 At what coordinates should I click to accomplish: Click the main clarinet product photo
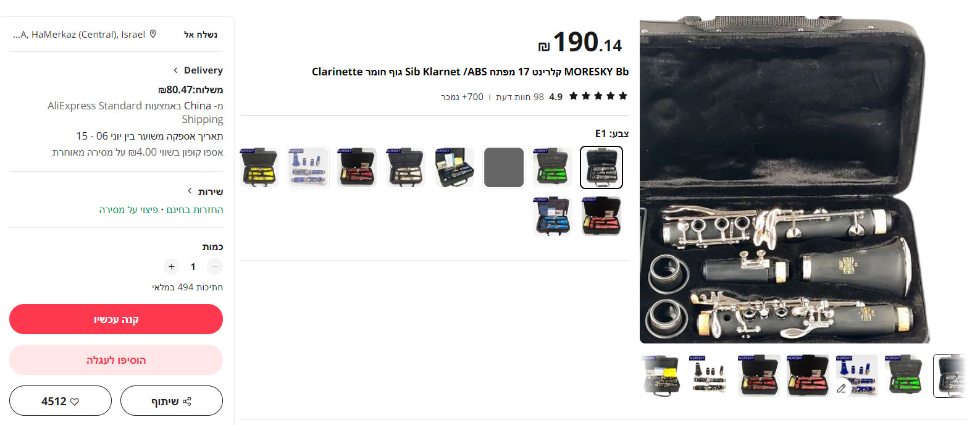pyautogui.click(x=785, y=180)
